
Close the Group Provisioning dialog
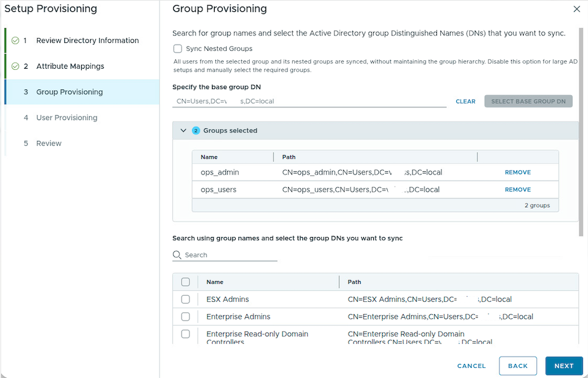coord(577,10)
